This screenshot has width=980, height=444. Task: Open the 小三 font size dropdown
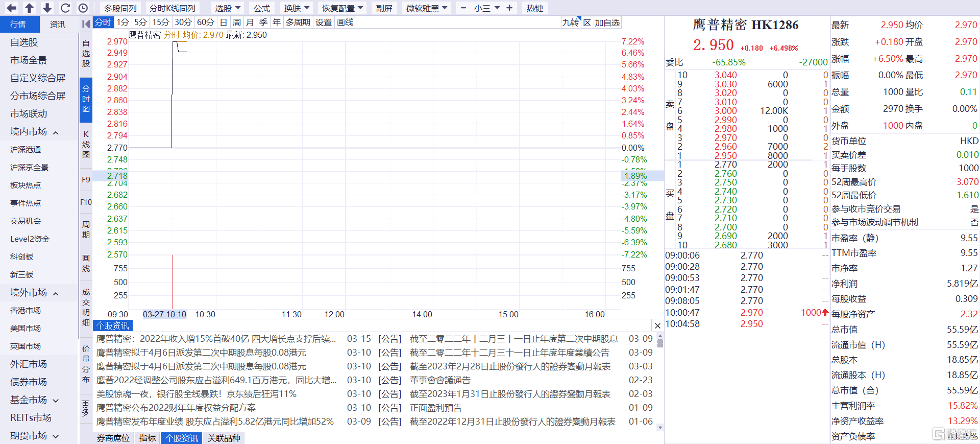(486, 8)
